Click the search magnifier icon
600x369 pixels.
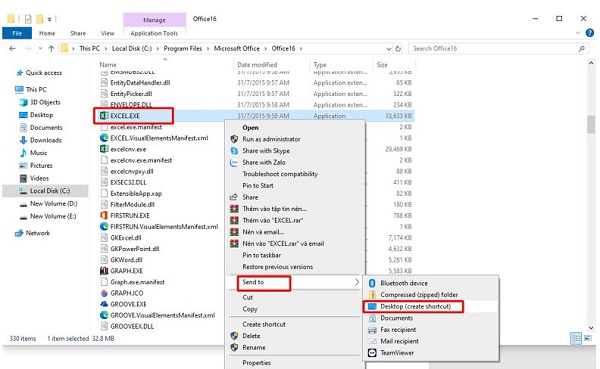click(x=582, y=49)
